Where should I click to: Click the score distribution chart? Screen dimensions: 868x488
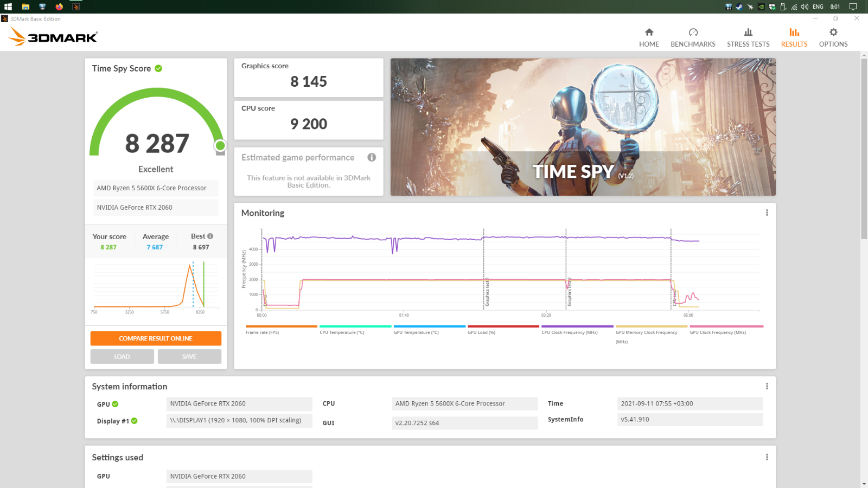[156, 286]
